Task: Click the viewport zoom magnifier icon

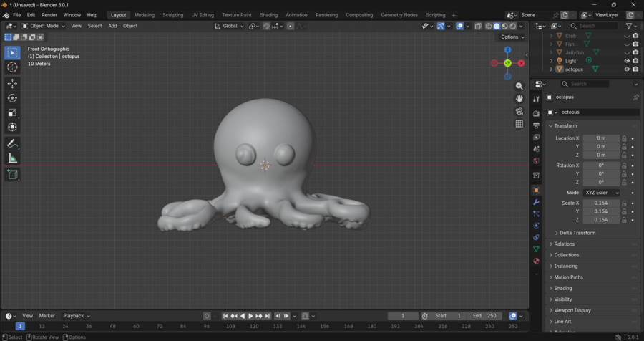Action: click(519, 86)
